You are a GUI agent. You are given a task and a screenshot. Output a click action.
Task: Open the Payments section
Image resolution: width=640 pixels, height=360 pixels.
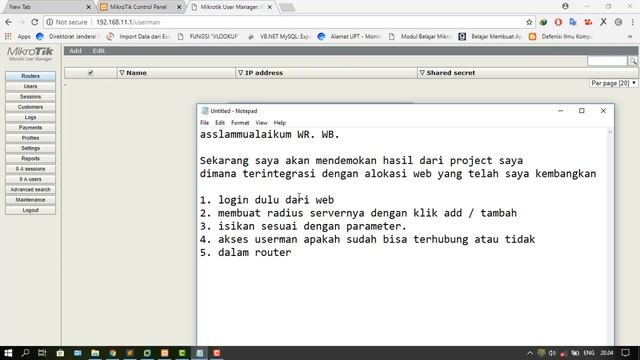[x=30, y=127]
